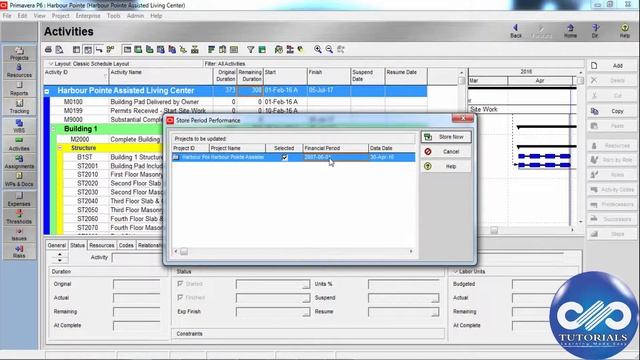
Task: Open Tracking in the left sidebar
Action: click(19, 107)
